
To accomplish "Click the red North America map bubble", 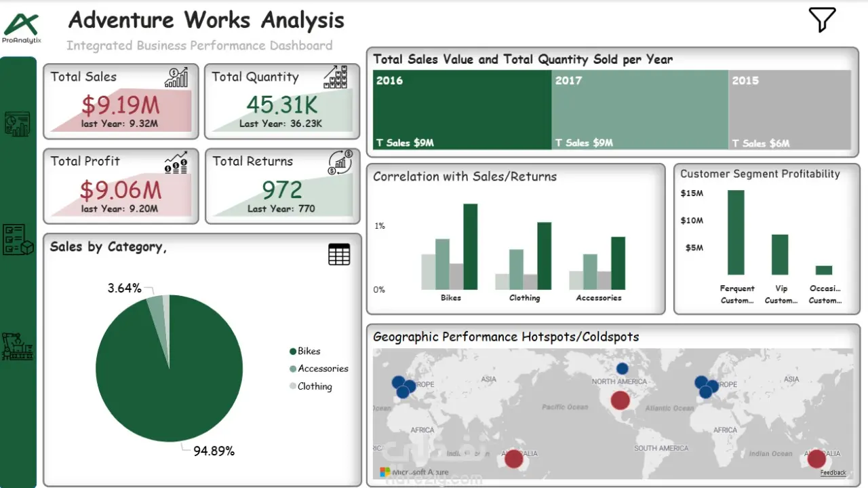I will (620, 400).
